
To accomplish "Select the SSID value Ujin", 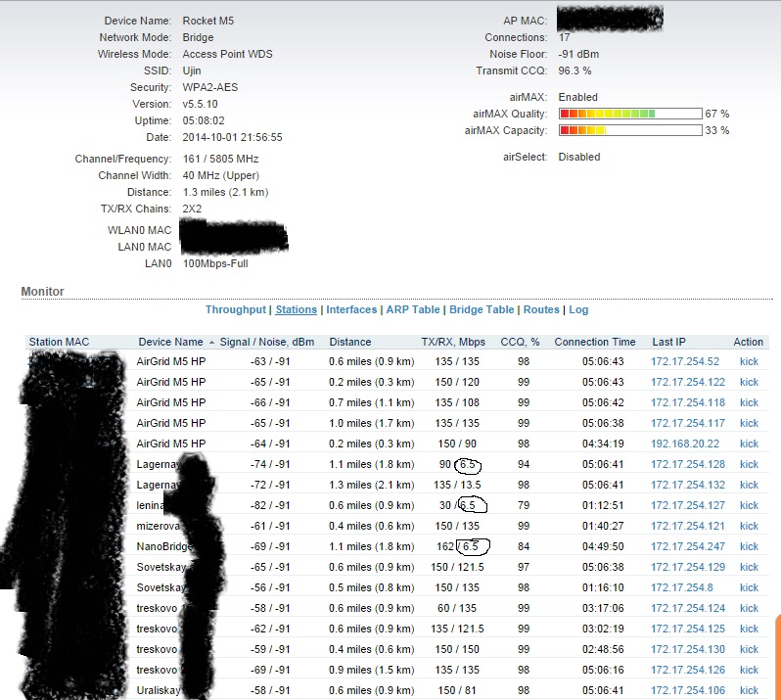I will 191,70.
